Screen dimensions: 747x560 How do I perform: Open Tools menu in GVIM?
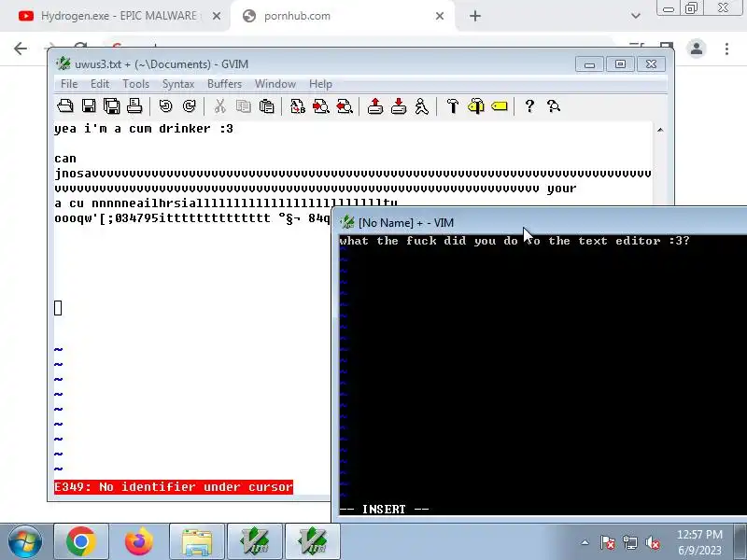(x=135, y=84)
